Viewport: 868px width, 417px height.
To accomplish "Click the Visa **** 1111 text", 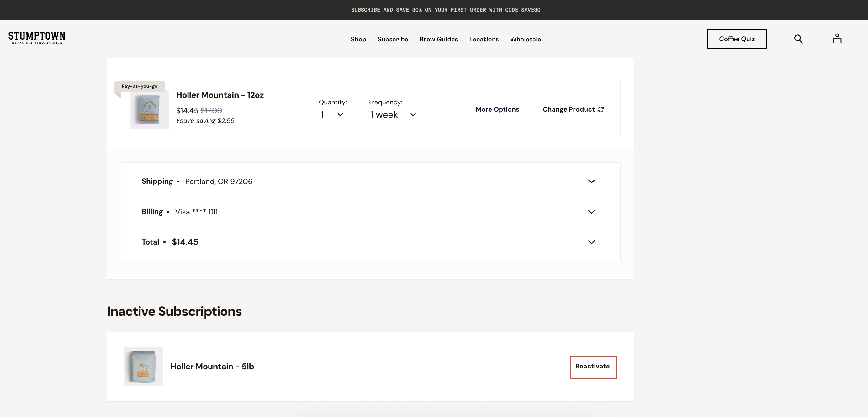I will [196, 212].
